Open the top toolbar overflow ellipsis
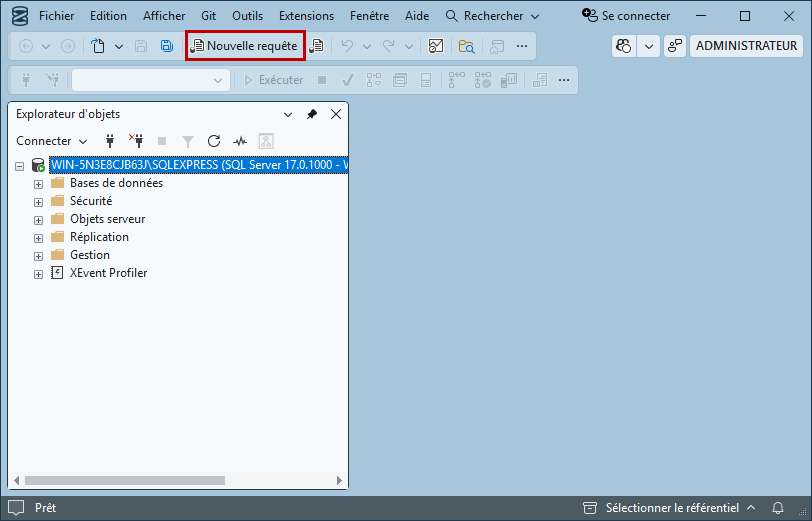This screenshot has height=521, width=812. [x=522, y=46]
